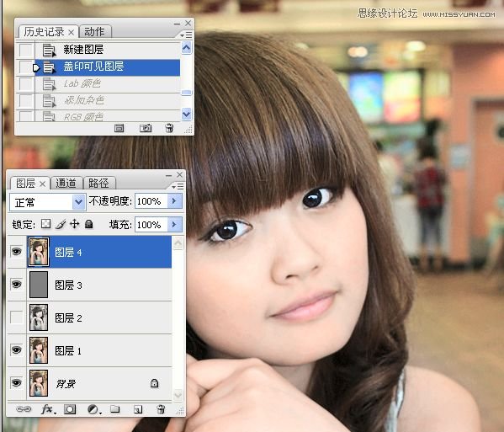Create a new layer group folder

pyautogui.click(x=115, y=409)
